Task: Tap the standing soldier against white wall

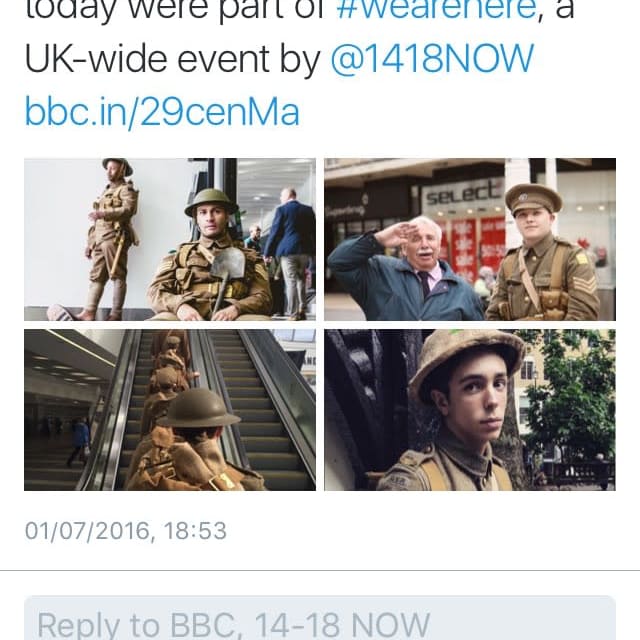Action: point(110,239)
